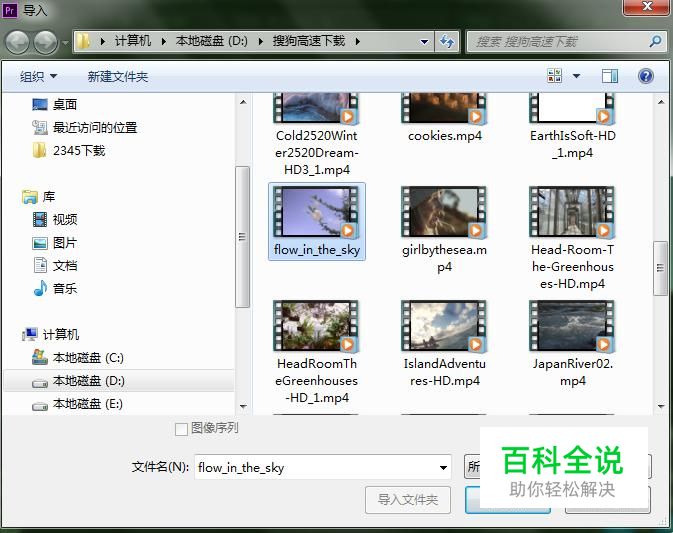Click the 计算机 breadcrumb segment
The height and width of the screenshot is (533, 673).
click(x=133, y=41)
